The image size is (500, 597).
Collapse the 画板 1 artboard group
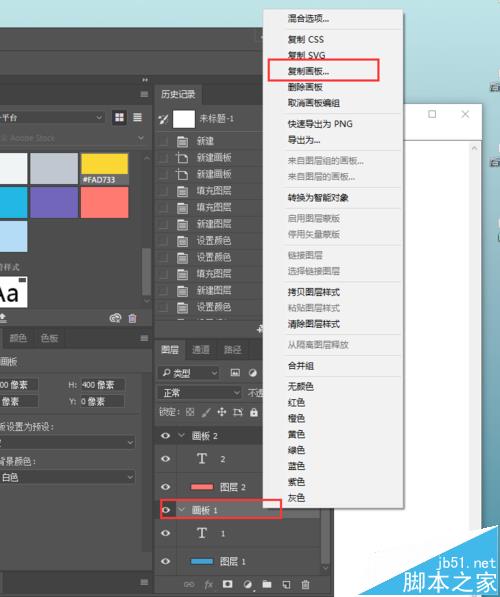(x=182, y=509)
